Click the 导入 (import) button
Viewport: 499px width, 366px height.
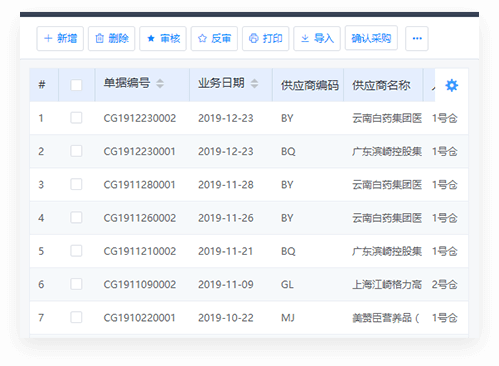[317, 39]
